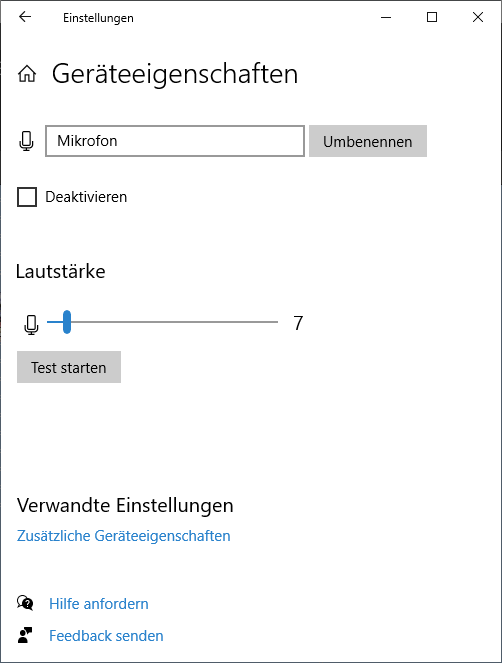Close the Einstellungen window
This screenshot has width=502, height=663.
[478, 17]
